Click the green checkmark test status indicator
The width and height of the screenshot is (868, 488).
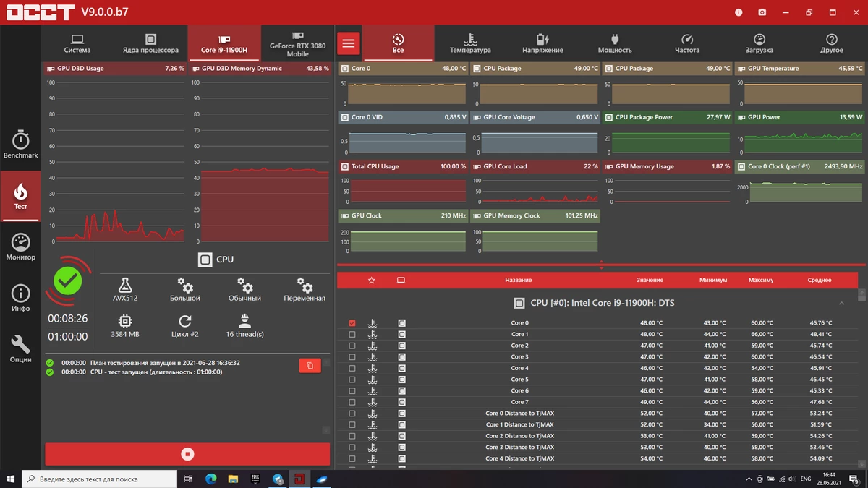(x=68, y=281)
